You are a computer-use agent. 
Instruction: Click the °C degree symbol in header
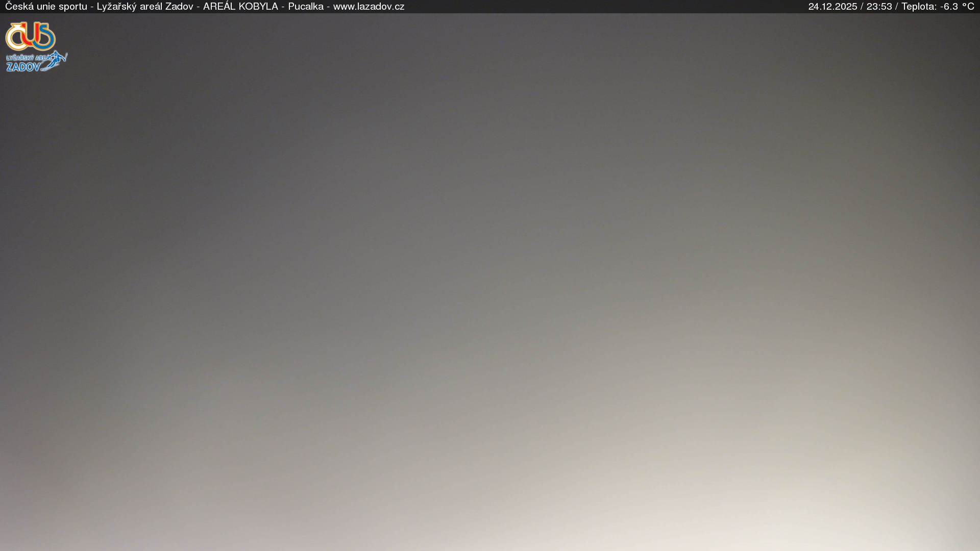coord(968,7)
